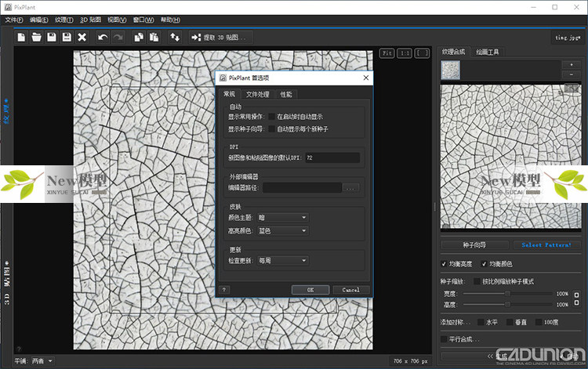Click the bracket view button beside 1:1

(422, 53)
